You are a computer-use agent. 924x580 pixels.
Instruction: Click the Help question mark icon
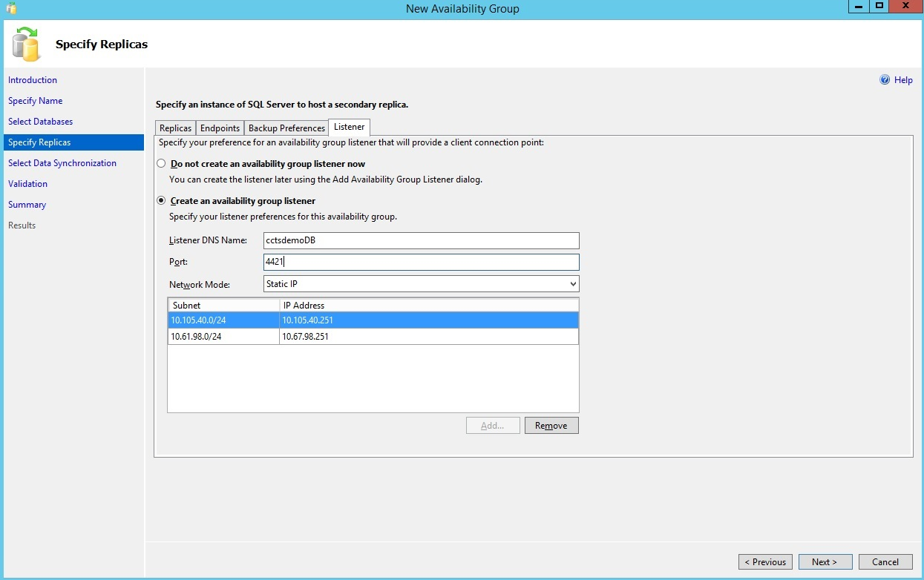tap(885, 80)
